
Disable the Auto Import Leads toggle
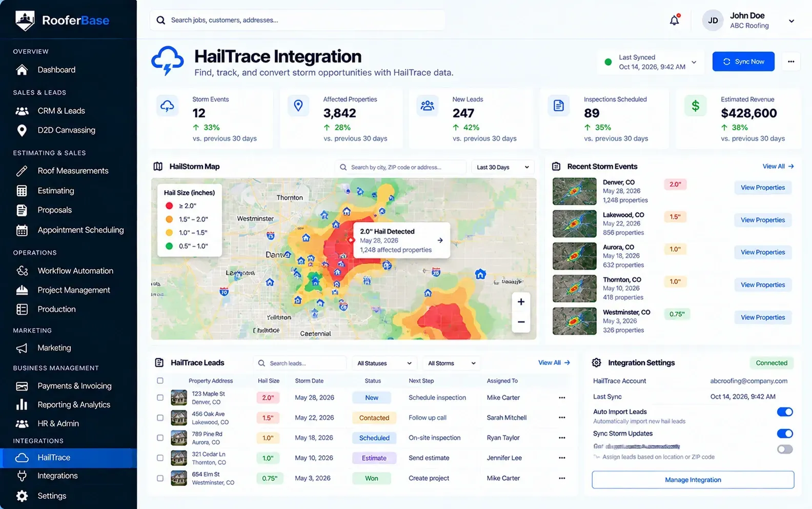pos(785,412)
